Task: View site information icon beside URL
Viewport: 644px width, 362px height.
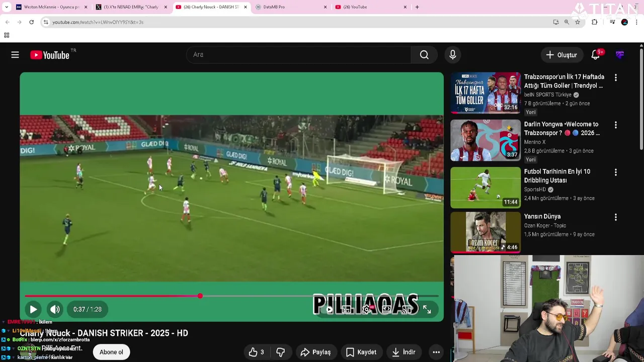Action: click(x=46, y=22)
